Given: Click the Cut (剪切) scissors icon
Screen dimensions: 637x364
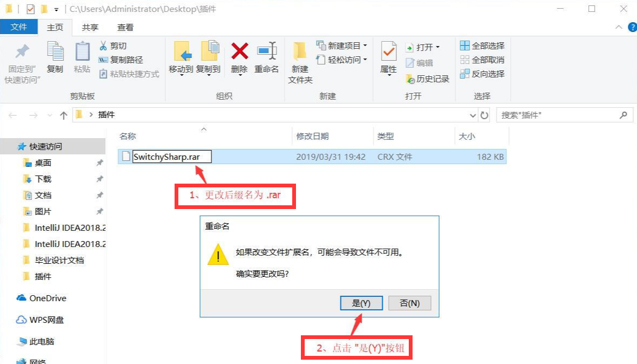Looking at the screenshot, I should pyautogui.click(x=103, y=46).
